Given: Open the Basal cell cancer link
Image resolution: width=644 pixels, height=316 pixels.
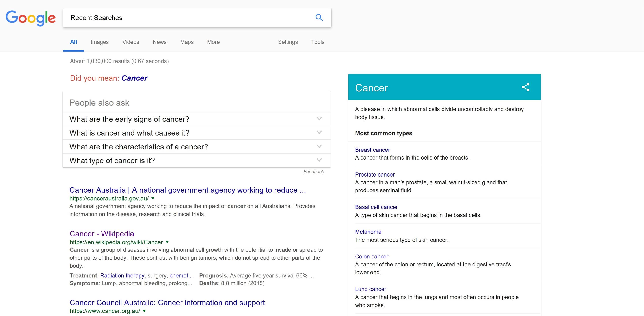Looking at the screenshot, I should click(x=376, y=207).
